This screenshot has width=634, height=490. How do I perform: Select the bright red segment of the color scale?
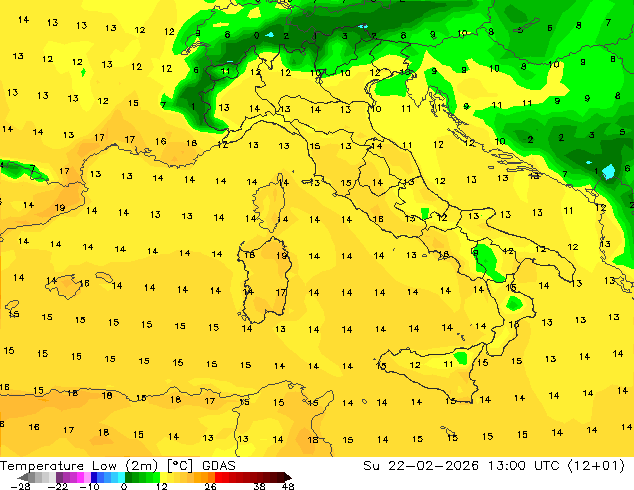coord(218,477)
